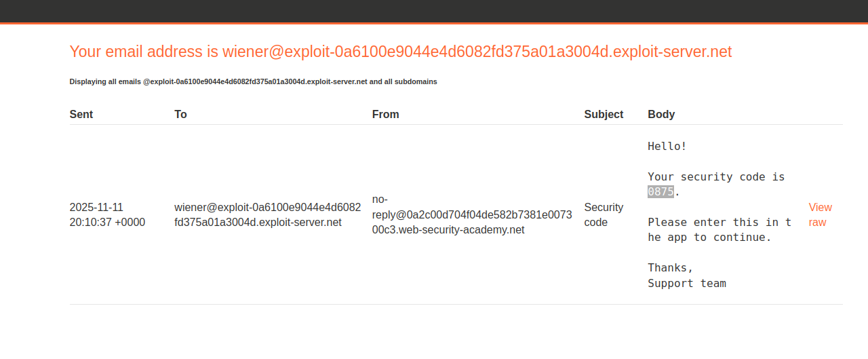The width and height of the screenshot is (868, 359).
Task: Click the orange email address heading
Action: click(400, 52)
